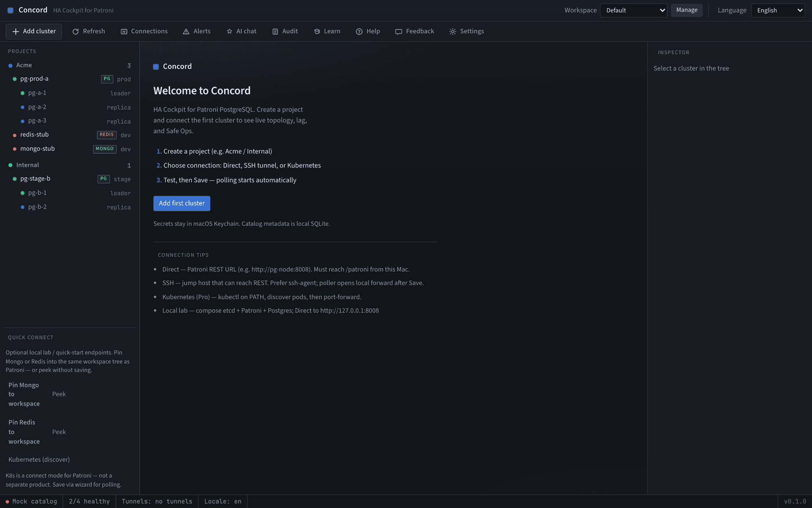Open the Workspace Default dropdown
Viewport: 812px width, 508px height.
click(x=634, y=11)
